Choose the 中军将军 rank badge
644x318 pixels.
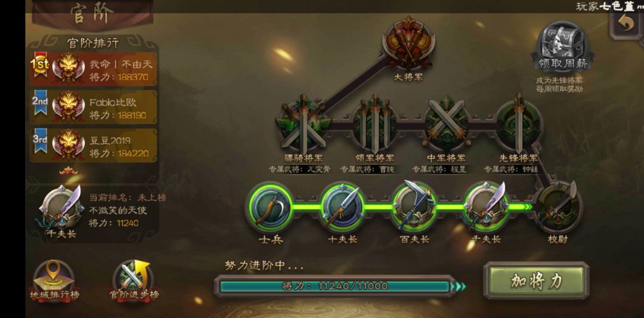click(447, 124)
